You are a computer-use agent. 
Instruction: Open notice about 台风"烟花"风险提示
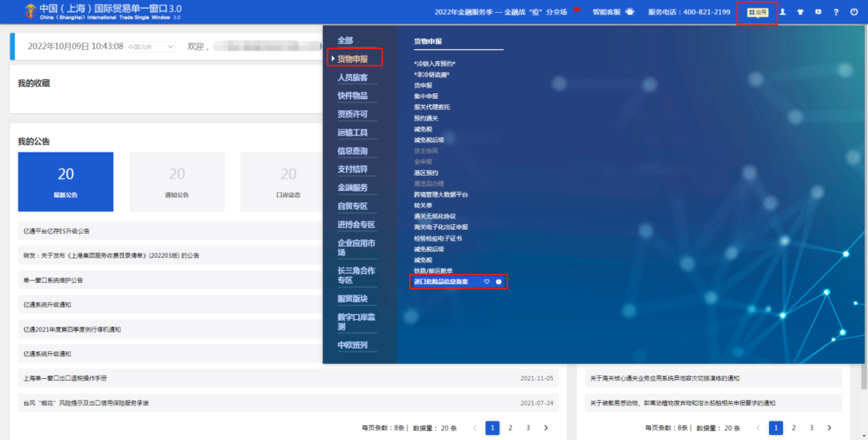[x=86, y=403]
